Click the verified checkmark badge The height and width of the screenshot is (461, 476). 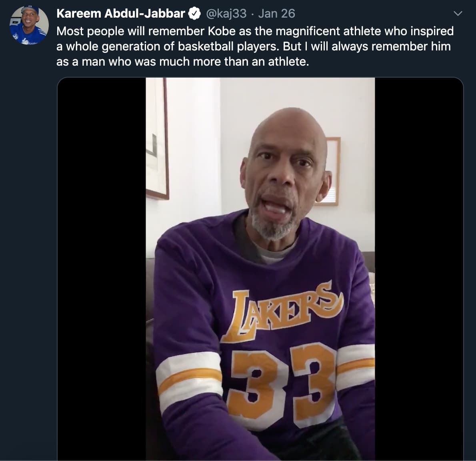195,14
